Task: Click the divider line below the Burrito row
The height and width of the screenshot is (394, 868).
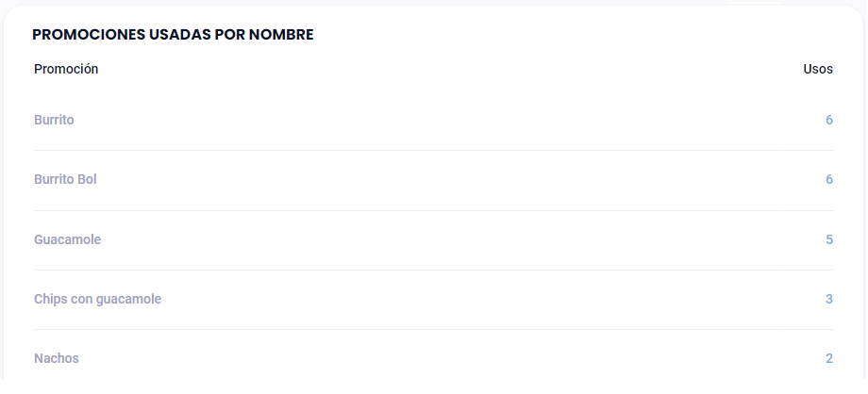Action: [x=433, y=150]
